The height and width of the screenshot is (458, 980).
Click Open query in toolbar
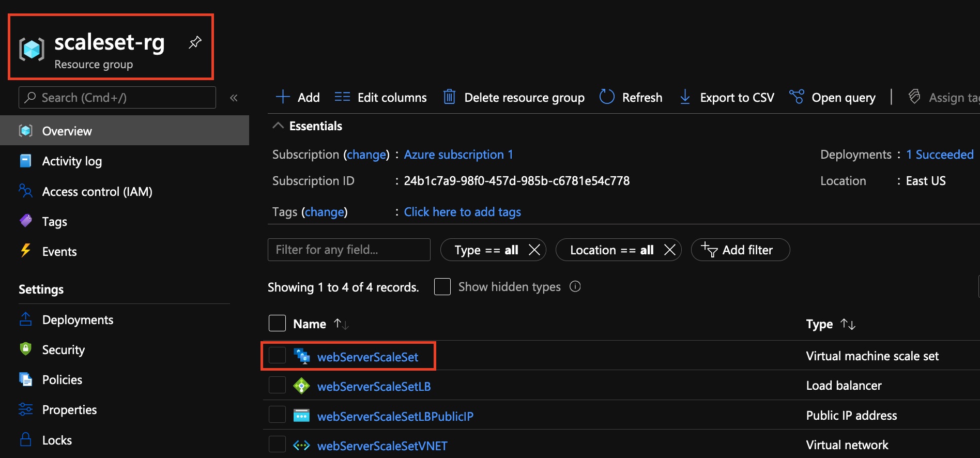pyautogui.click(x=832, y=97)
